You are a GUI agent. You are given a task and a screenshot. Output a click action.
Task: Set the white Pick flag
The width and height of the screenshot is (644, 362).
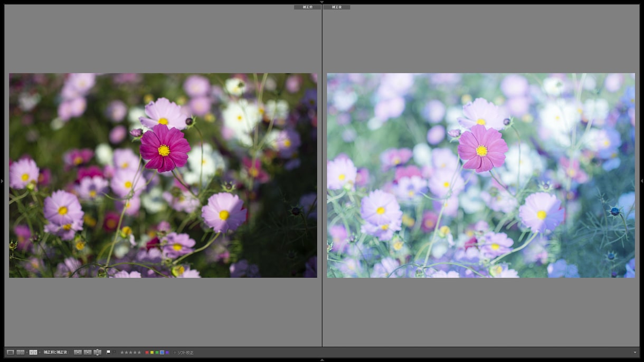(x=109, y=352)
